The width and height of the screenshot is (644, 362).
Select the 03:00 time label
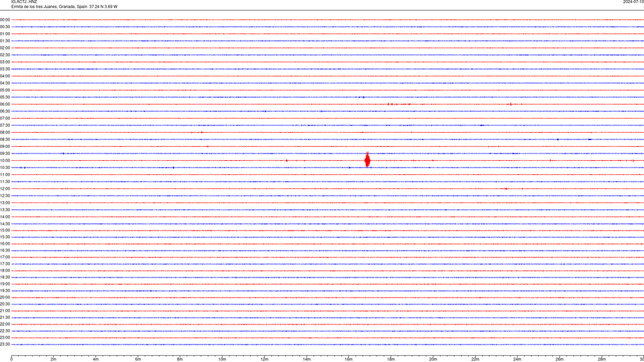tap(5, 62)
